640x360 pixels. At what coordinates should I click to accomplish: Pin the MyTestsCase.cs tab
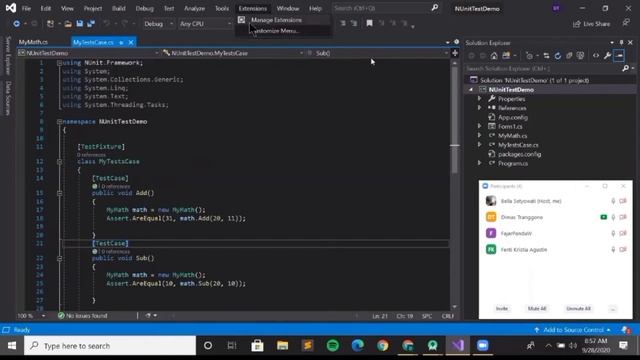pyautogui.click(x=121, y=42)
